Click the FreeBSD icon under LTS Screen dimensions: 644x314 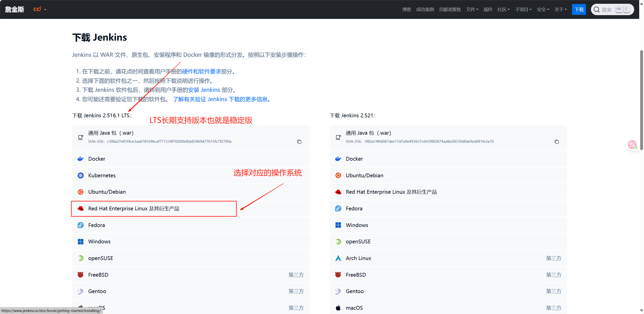click(81, 275)
